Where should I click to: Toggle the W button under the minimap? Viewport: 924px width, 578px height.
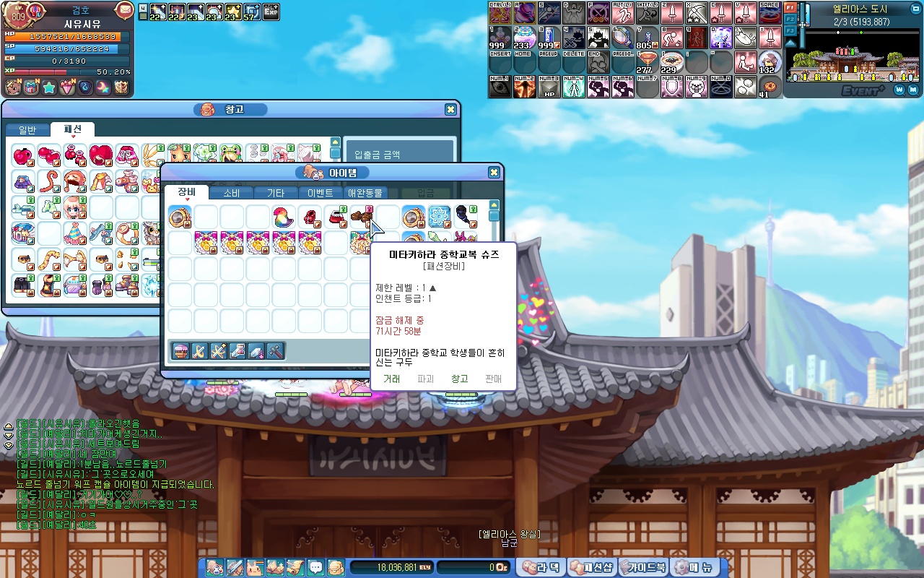click(x=899, y=90)
